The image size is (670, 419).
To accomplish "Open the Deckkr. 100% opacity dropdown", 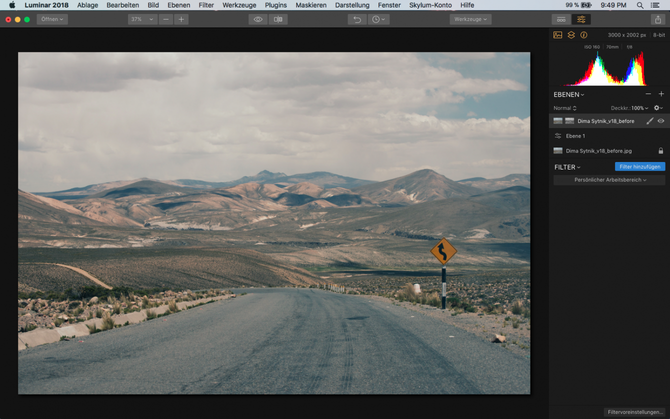I will point(629,108).
